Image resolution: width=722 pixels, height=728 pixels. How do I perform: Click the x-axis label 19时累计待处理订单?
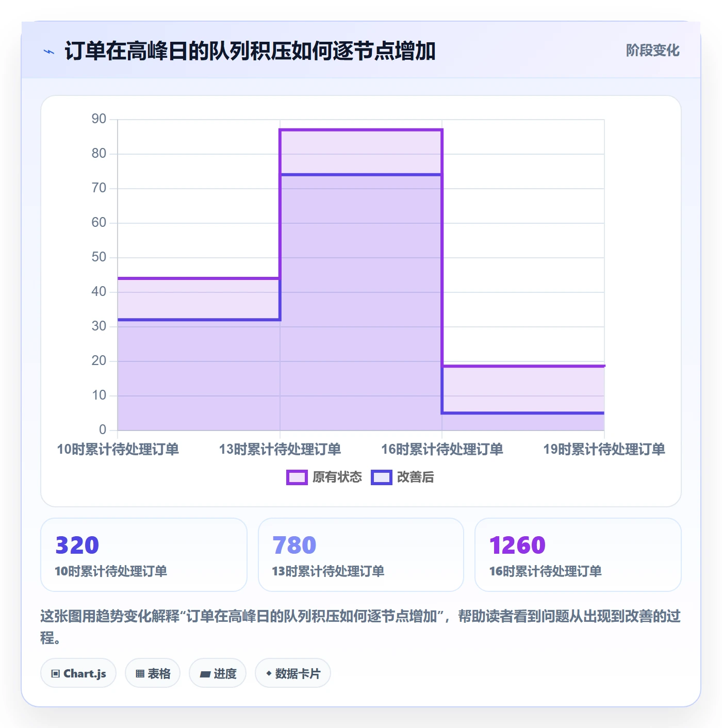tap(604, 450)
